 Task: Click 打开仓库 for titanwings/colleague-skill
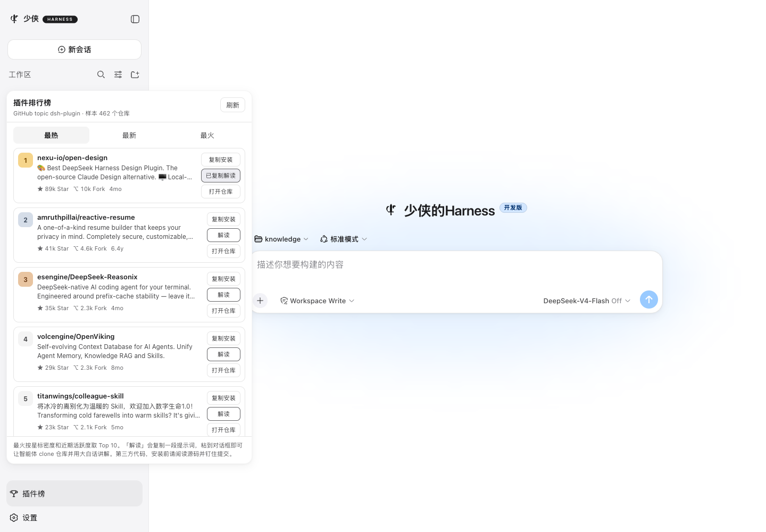pos(223,430)
